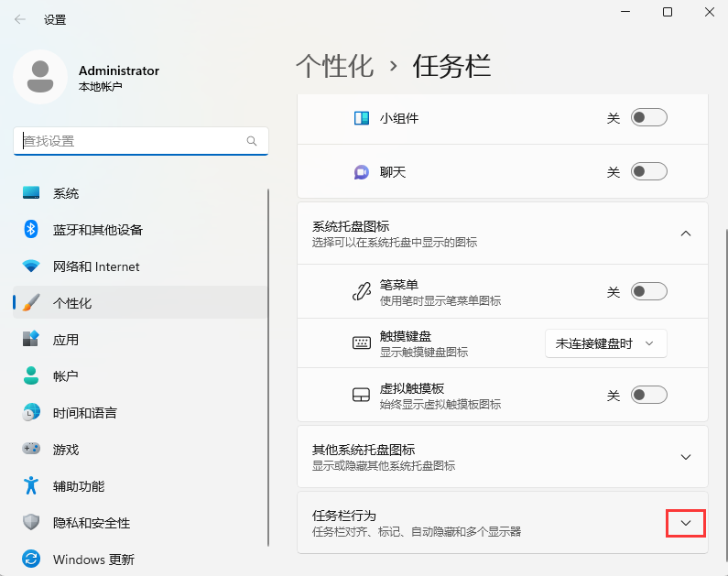Click the 隐私和安全性 shield icon
This screenshot has width=728, height=576.
pyautogui.click(x=31, y=522)
